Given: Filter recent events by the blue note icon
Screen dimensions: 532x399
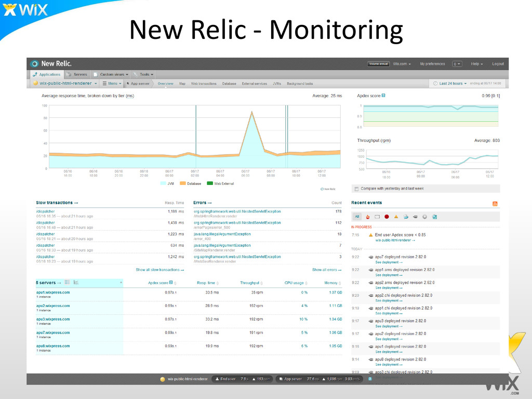Looking at the screenshot, I should pyautogui.click(x=434, y=217).
